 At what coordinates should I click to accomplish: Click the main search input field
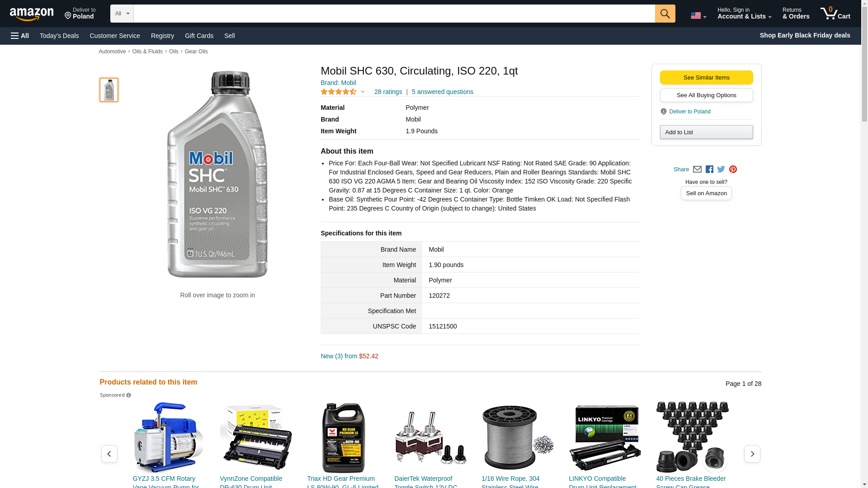394,14
